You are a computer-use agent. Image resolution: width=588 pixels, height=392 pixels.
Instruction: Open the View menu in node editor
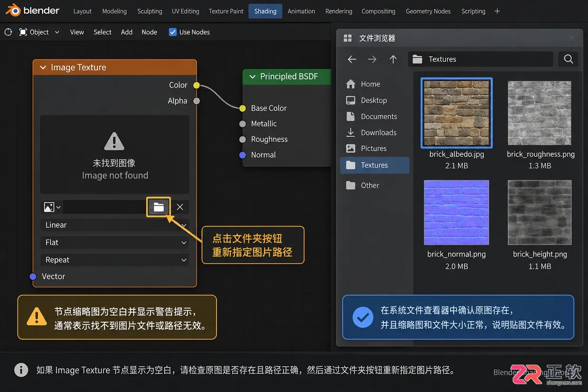point(77,32)
